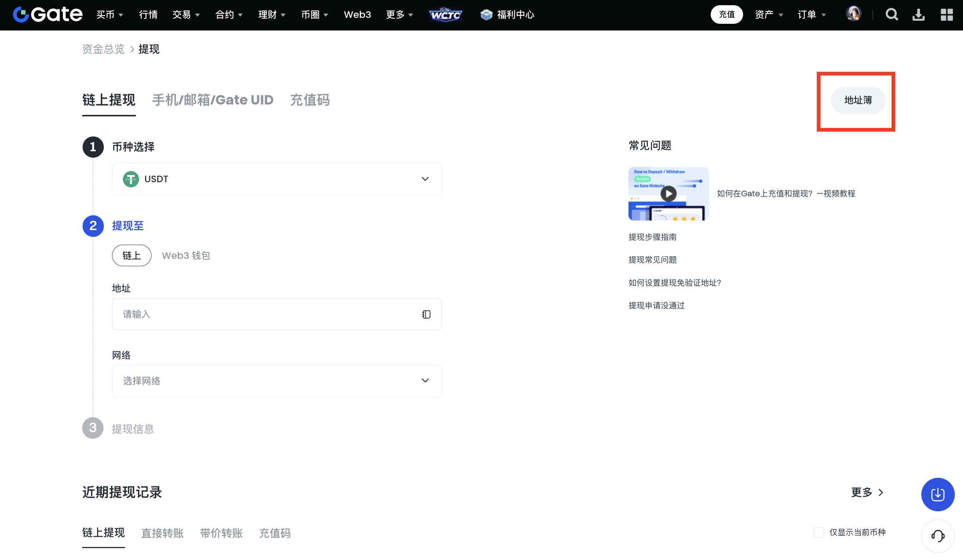Click the Gate logo icon
Viewport: 963px width, 560px height.
pyautogui.click(x=21, y=15)
